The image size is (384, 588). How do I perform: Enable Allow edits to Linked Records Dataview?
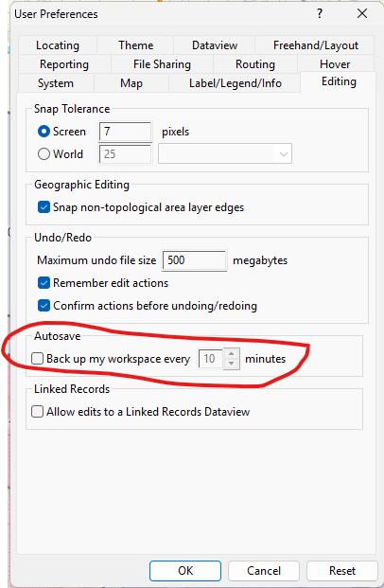(37, 411)
